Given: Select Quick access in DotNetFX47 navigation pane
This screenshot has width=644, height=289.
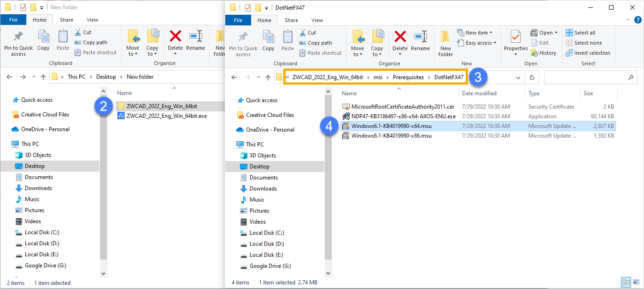Looking at the screenshot, I should click(x=262, y=100).
